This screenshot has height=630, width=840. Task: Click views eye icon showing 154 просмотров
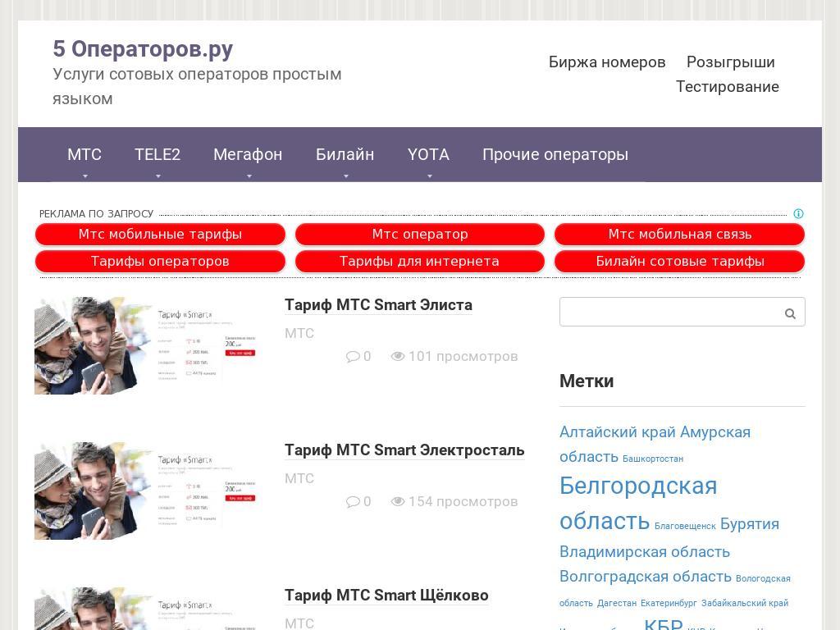[398, 501]
